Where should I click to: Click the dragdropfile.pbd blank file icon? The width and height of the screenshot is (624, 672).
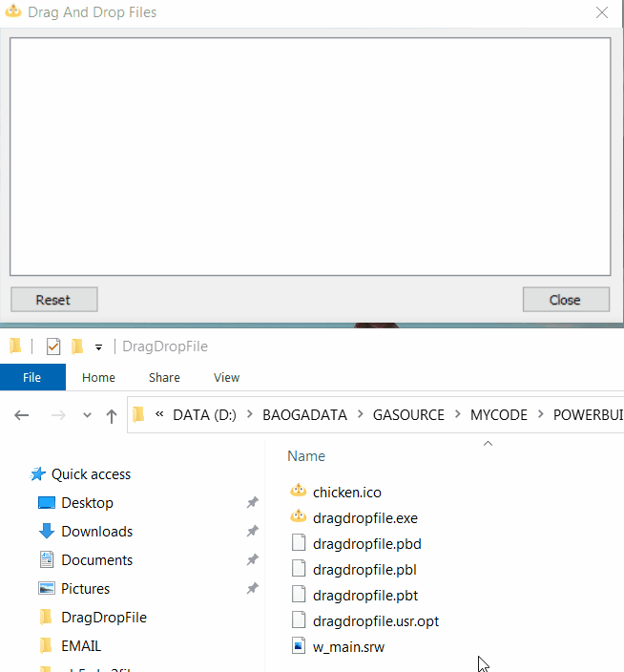[299, 542]
